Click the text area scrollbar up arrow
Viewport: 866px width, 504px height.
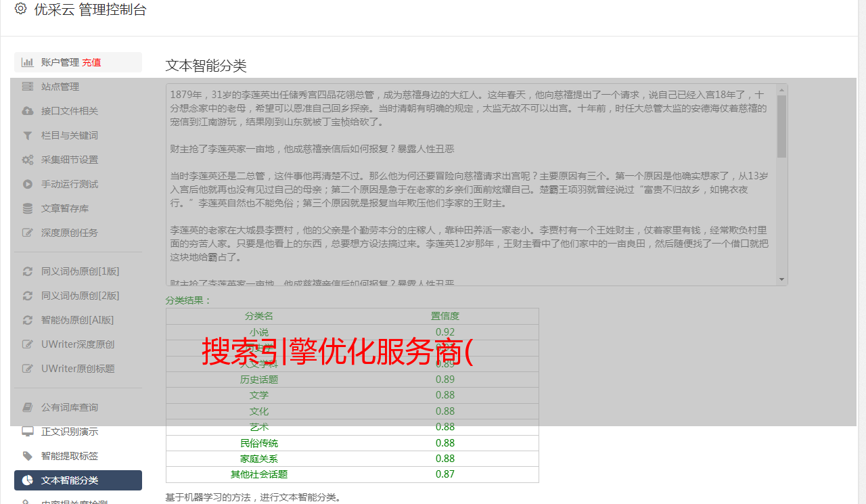pyautogui.click(x=782, y=89)
